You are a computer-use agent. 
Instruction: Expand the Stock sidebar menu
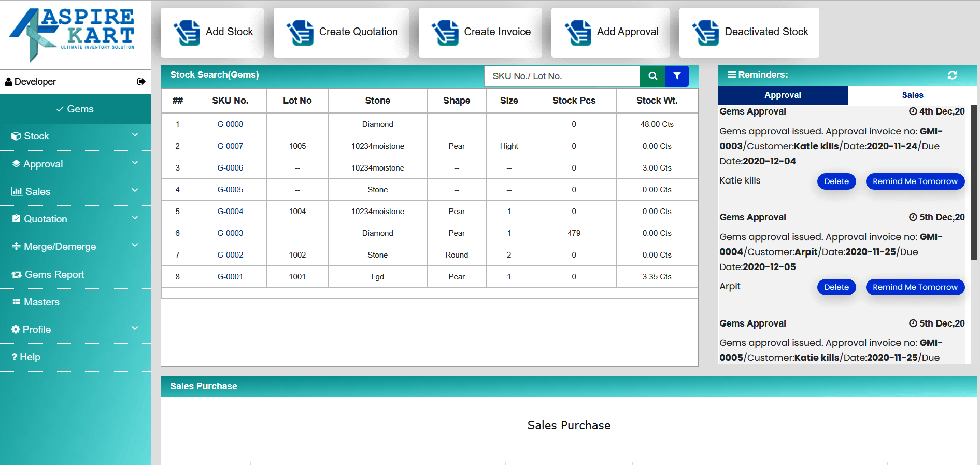coord(75,136)
